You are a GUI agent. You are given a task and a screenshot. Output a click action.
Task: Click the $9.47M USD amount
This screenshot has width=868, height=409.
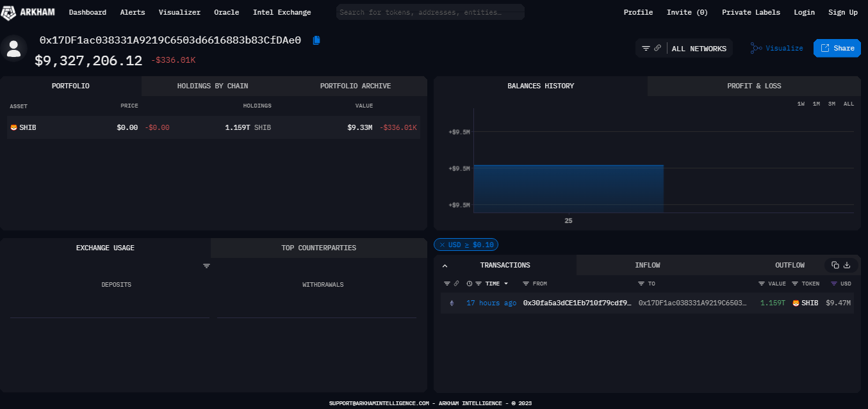coord(839,303)
